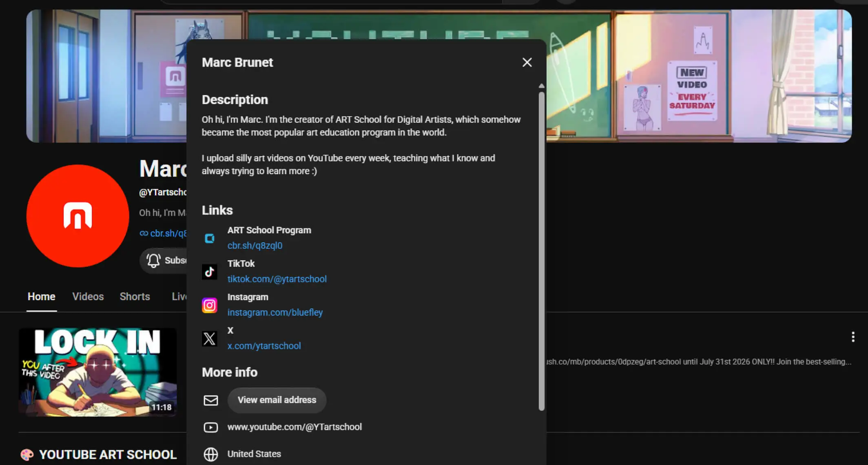Click the TikTok link title text
The height and width of the screenshot is (465, 868).
pos(241,263)
